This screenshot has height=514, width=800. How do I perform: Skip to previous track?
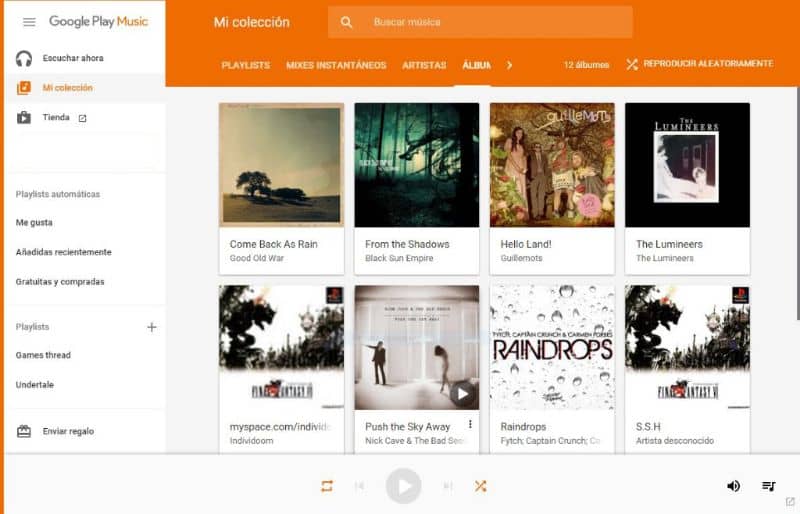pyautogui.click(x=359, y=486)
